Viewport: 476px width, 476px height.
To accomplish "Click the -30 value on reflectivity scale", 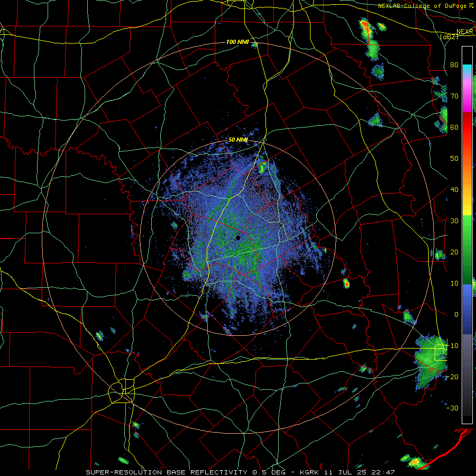I will (452, 408).
